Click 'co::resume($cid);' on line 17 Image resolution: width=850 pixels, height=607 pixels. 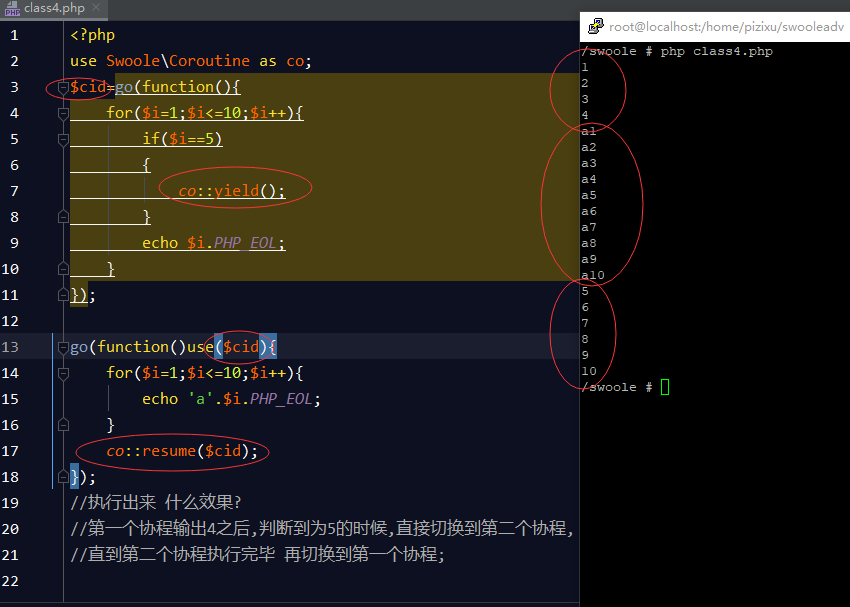(182, 451)
